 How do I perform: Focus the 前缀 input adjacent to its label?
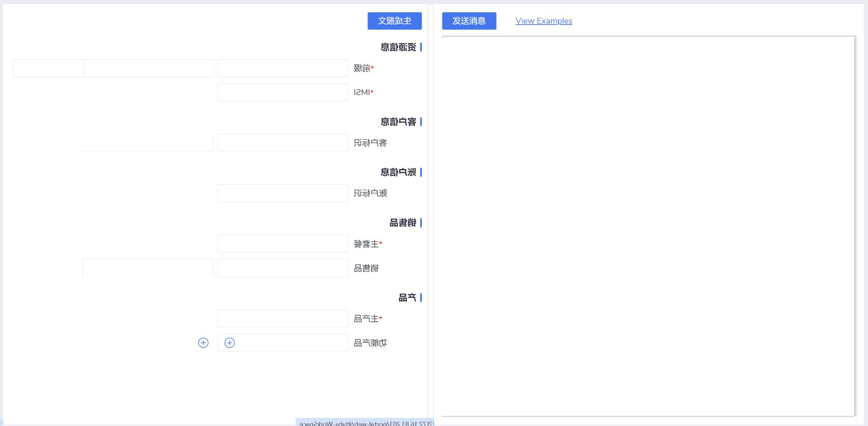[x=283, y=68]
